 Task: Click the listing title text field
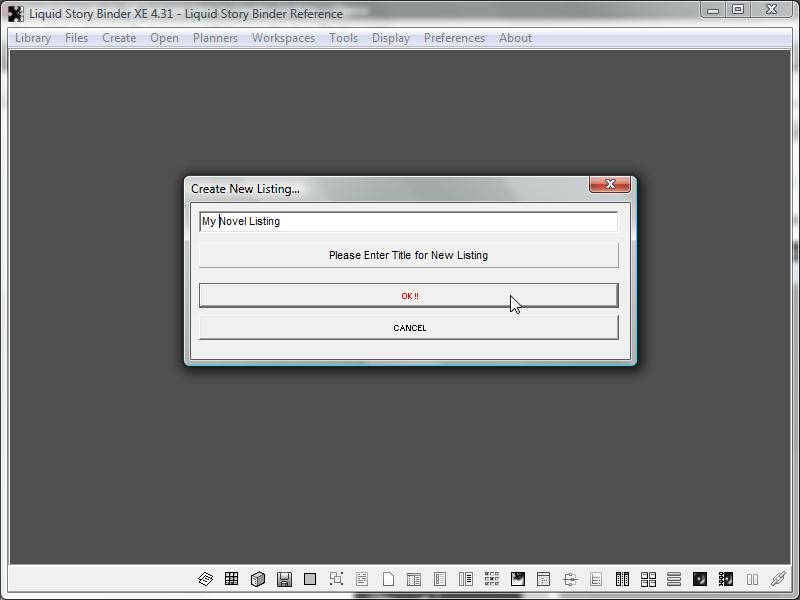coord(408,222)
